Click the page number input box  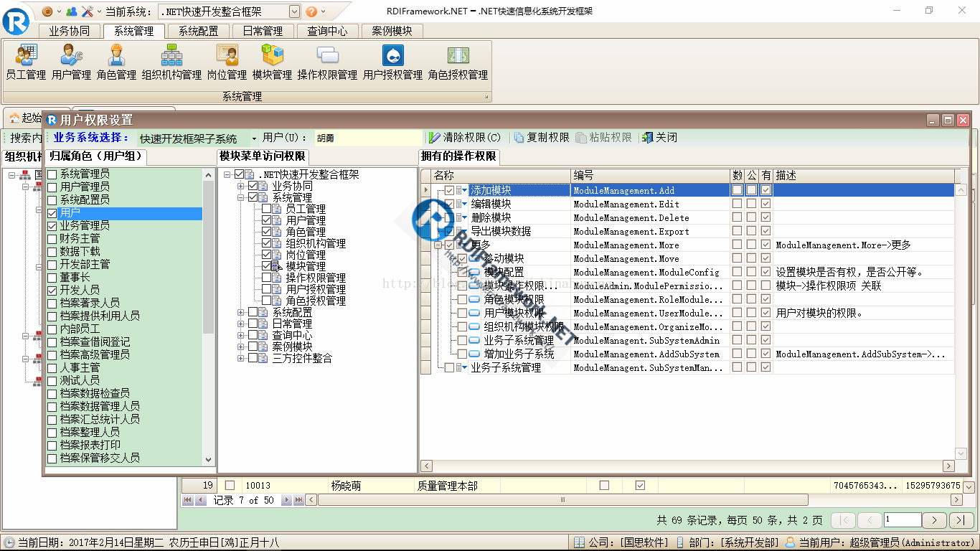pyautogui.click(x=903, y=519)
